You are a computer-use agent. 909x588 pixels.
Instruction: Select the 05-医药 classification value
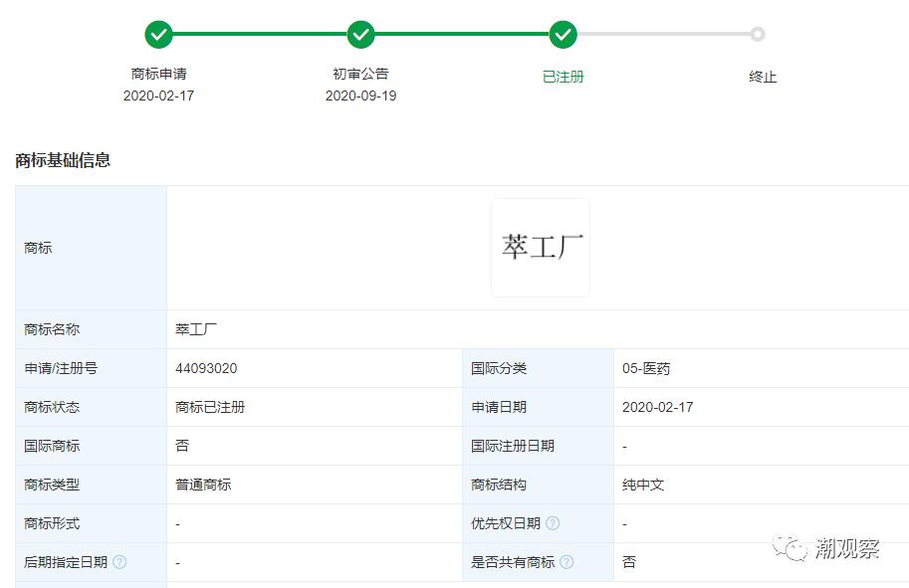(x=648, y=368)
